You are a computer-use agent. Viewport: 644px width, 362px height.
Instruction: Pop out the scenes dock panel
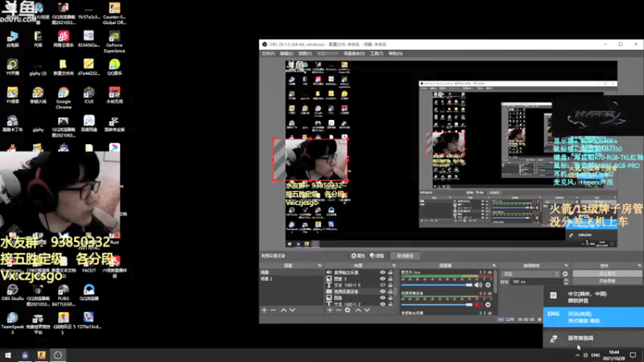[320, 265]
